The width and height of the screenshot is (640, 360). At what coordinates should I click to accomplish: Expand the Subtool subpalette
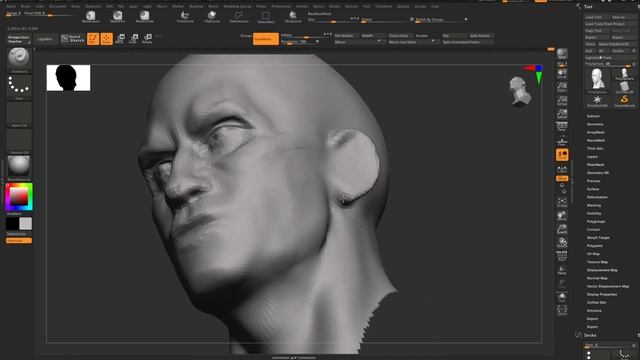tap(593, 116)
